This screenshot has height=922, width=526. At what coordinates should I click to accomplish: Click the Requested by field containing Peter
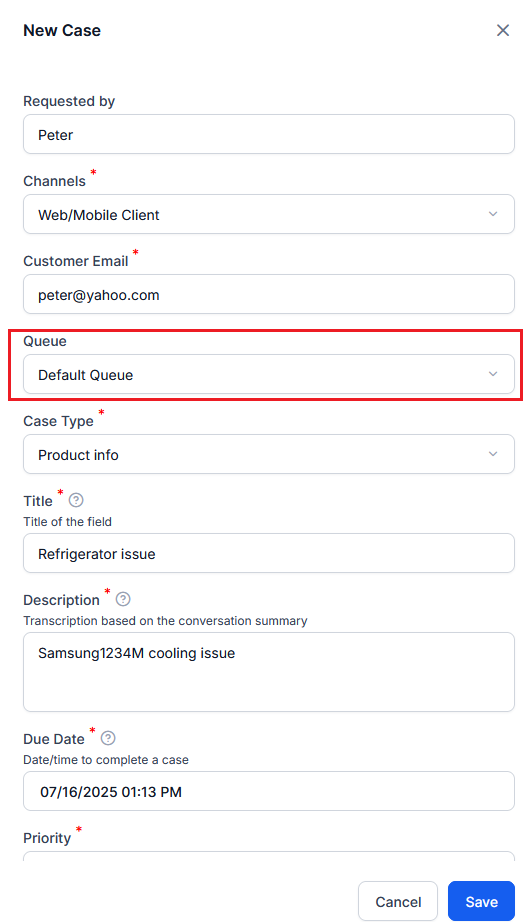269,134
